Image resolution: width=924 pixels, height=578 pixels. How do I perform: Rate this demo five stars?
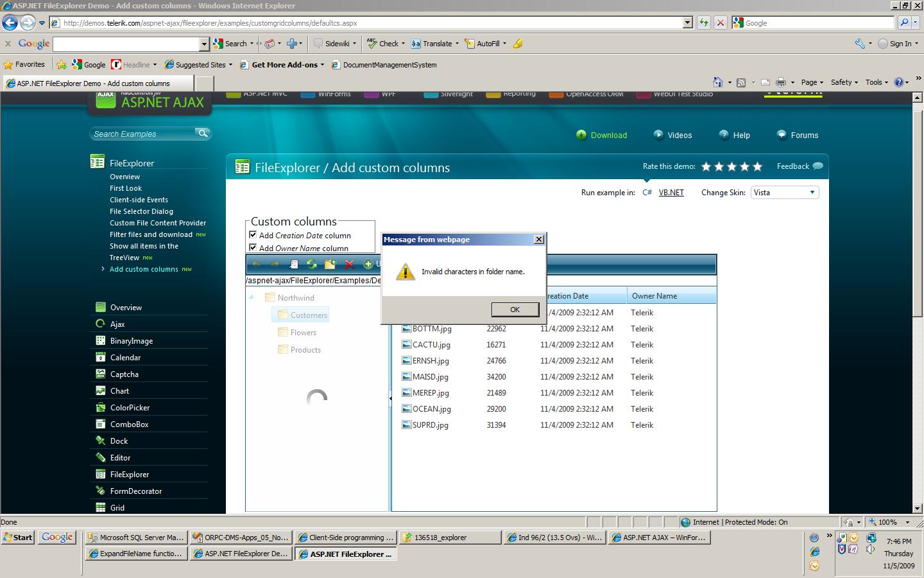click(758, 167)
